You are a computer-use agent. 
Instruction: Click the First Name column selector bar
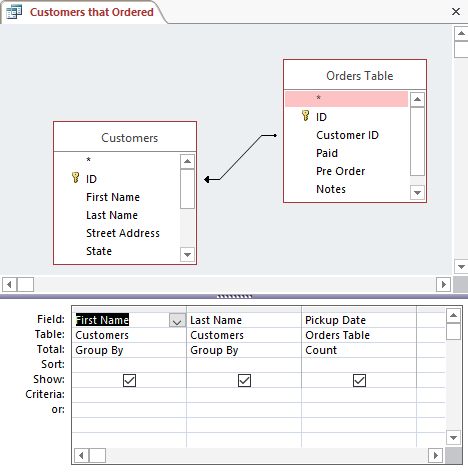pos(129,310)
